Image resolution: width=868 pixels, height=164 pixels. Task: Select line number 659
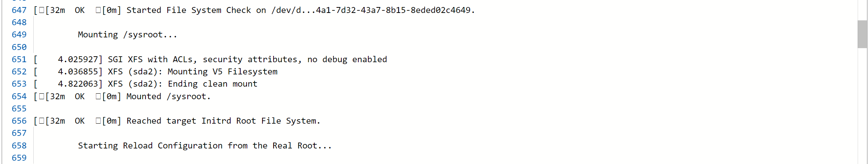click(x=19, y=158)
